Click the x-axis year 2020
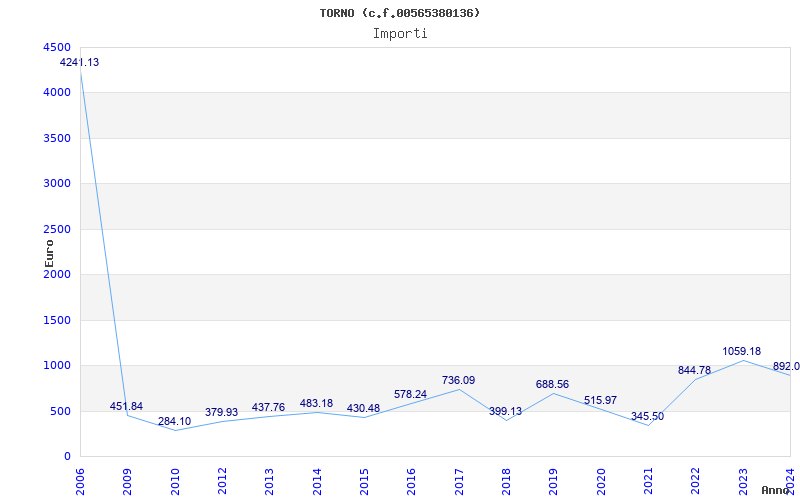 click(601, 482)
